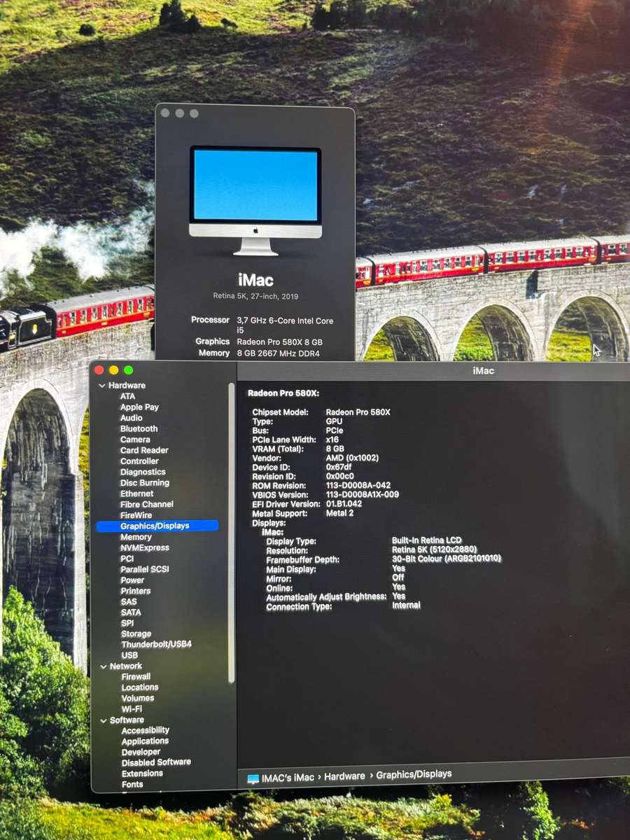Viewport: 630px width, 840px height.
Task: Close the System Information window
Action: coord(99,370)
